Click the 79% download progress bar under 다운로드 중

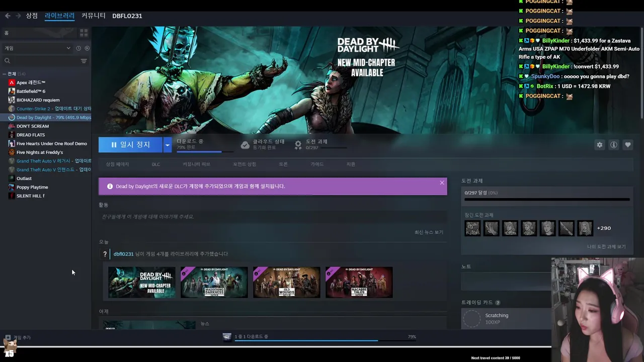point(205,151)
